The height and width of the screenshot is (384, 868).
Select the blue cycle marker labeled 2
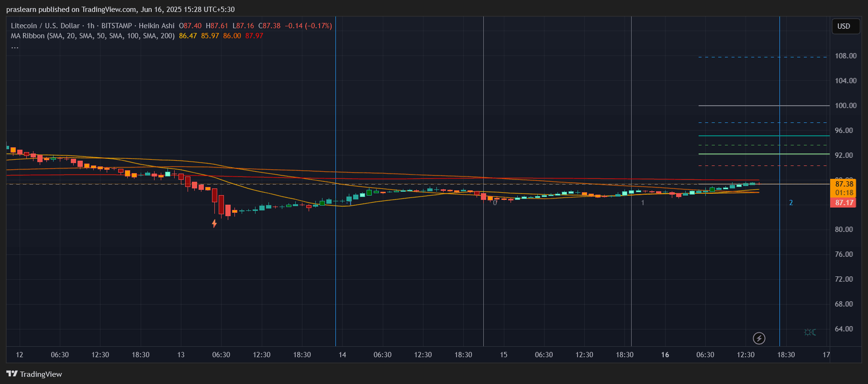coord(791,203)
